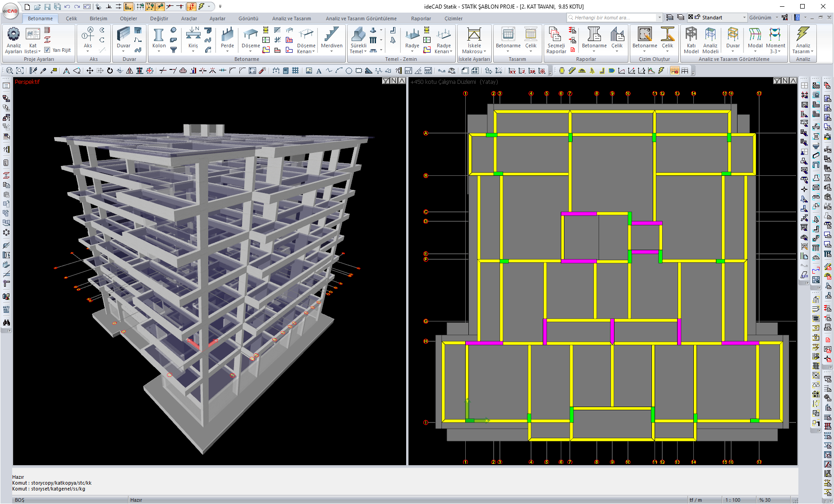Show the Katı Model view
Screen dimensions: 834x504
[691, 40]
